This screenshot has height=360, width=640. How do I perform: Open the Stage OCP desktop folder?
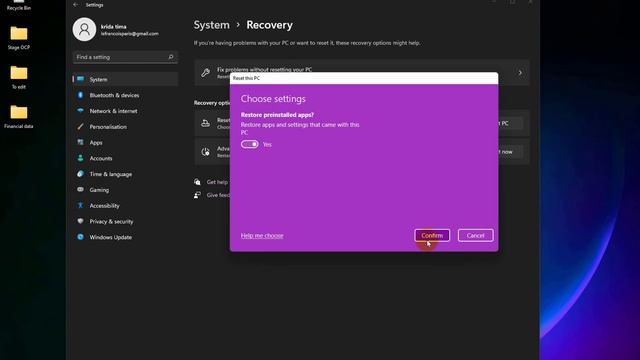point(19,38)
